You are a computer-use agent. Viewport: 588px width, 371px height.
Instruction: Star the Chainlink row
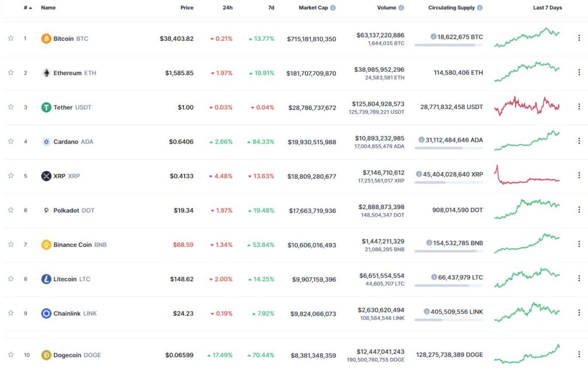click(x=11, y=313)
